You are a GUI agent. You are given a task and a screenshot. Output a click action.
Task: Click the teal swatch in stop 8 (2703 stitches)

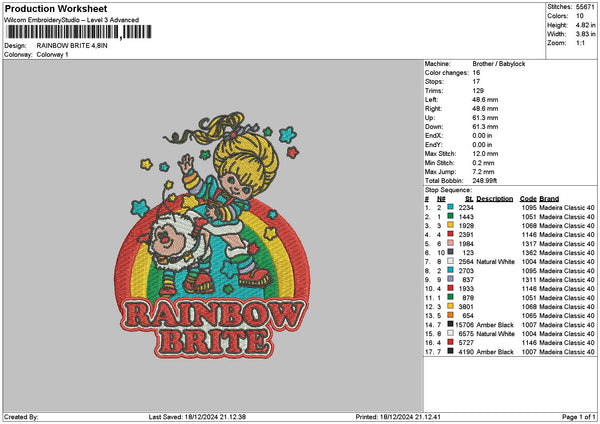[x=450, y=270]
